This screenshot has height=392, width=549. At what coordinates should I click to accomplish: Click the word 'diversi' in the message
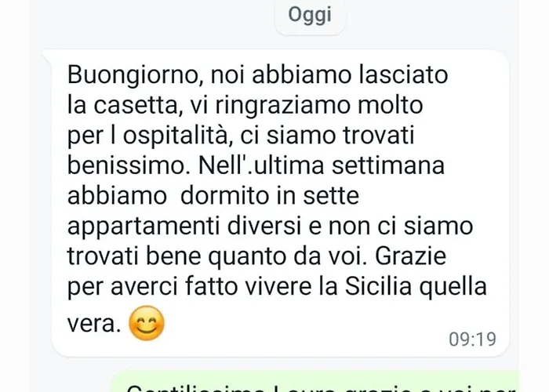click(x=264, y=226)
